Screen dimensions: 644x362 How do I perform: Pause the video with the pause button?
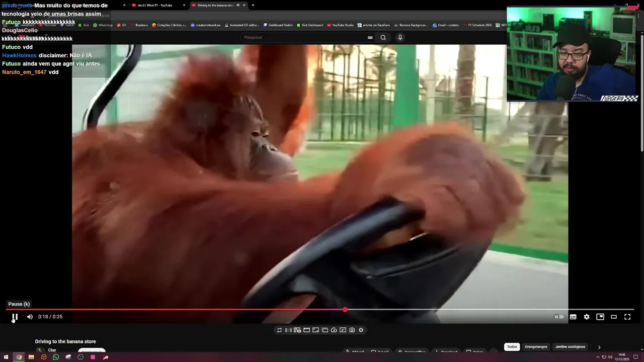tap(15, 317)
